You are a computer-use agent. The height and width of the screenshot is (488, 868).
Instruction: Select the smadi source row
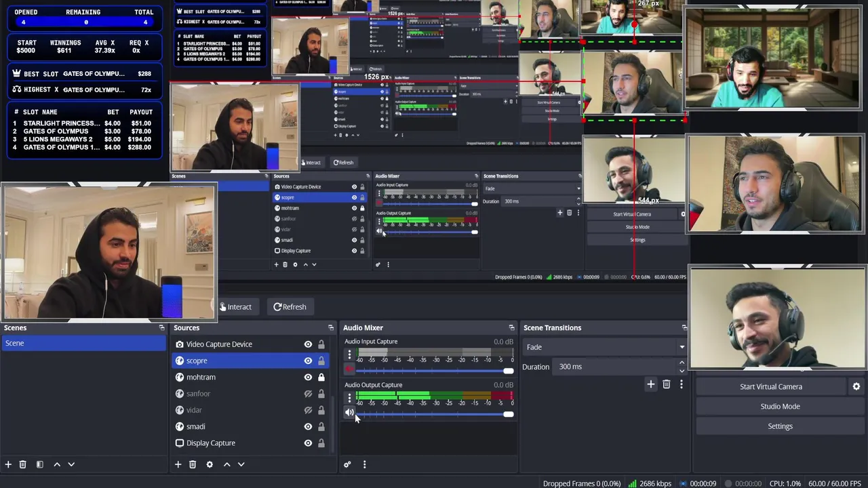250,426
